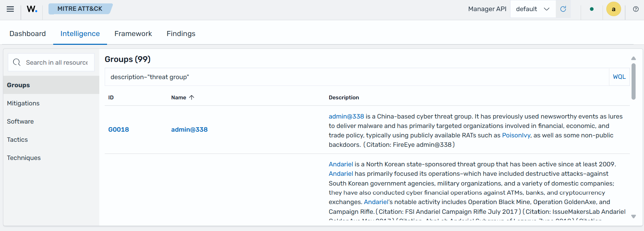Screen dimensions: 644x231
Task: Refresh the Manager API selection
Action: (x=563, y=9)
